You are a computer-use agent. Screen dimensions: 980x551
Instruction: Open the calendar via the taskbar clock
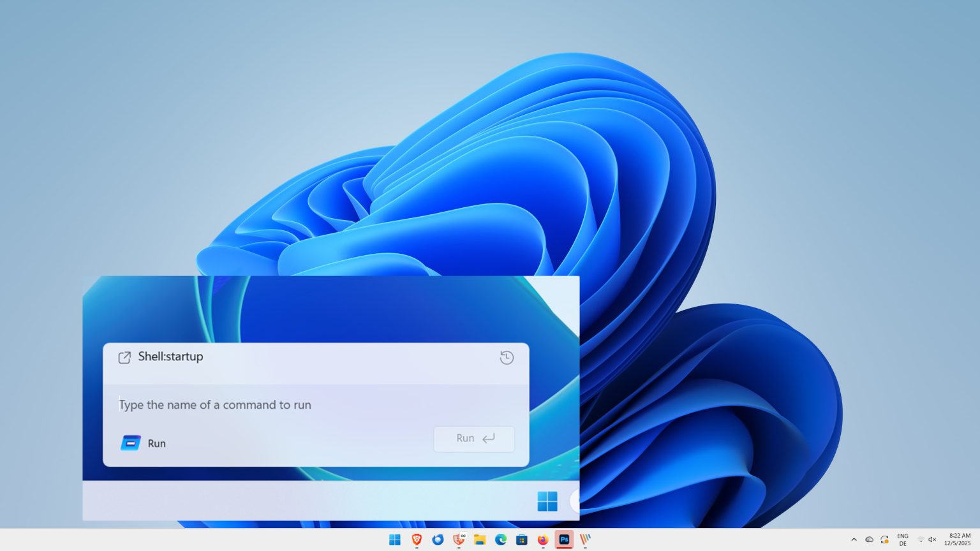pos(957,540)
